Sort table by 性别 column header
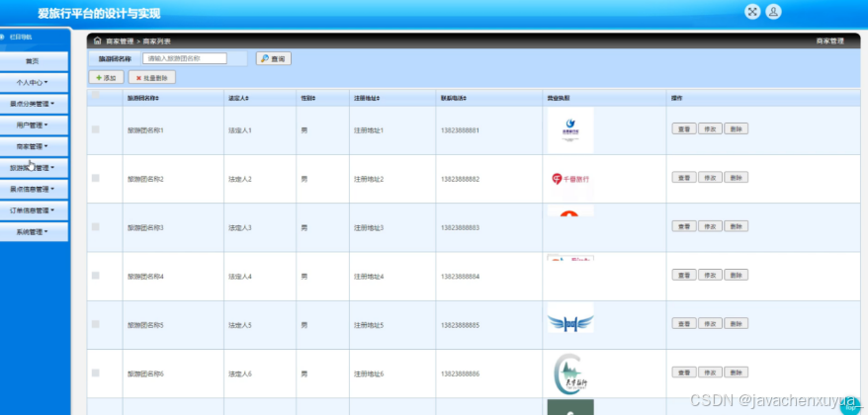 pos(307,98)
